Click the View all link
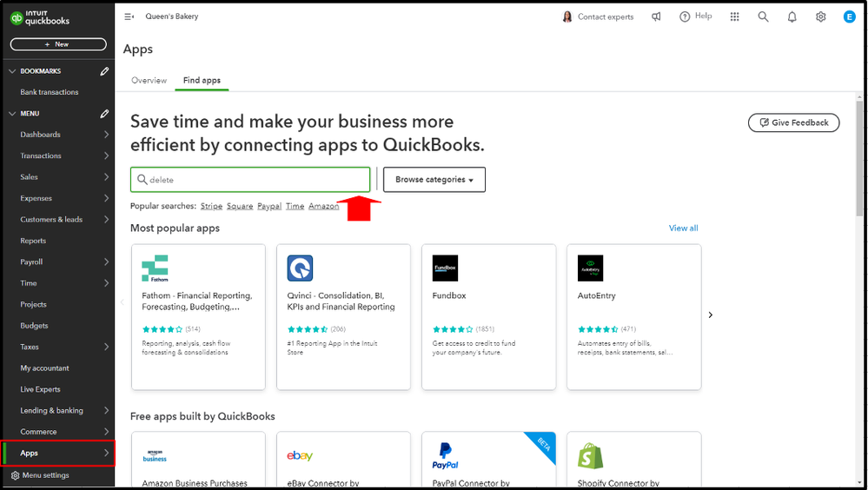 (683, 228)
